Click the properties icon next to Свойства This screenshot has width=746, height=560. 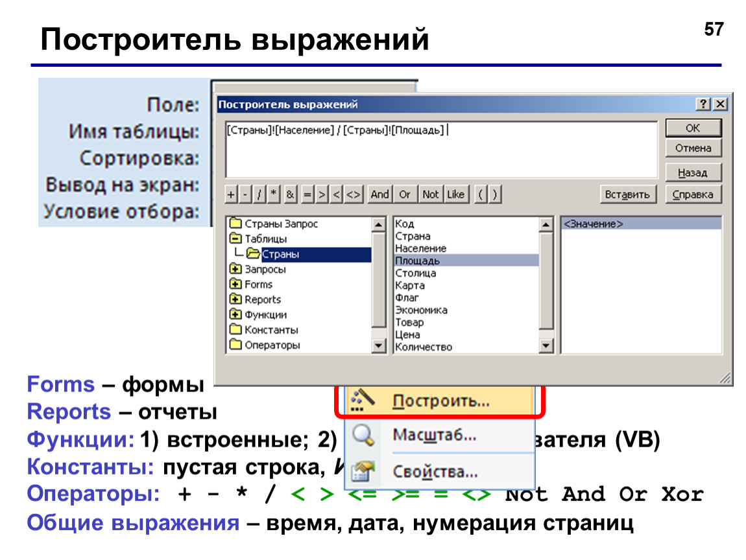pyautogui.click(x=363, y=472)
